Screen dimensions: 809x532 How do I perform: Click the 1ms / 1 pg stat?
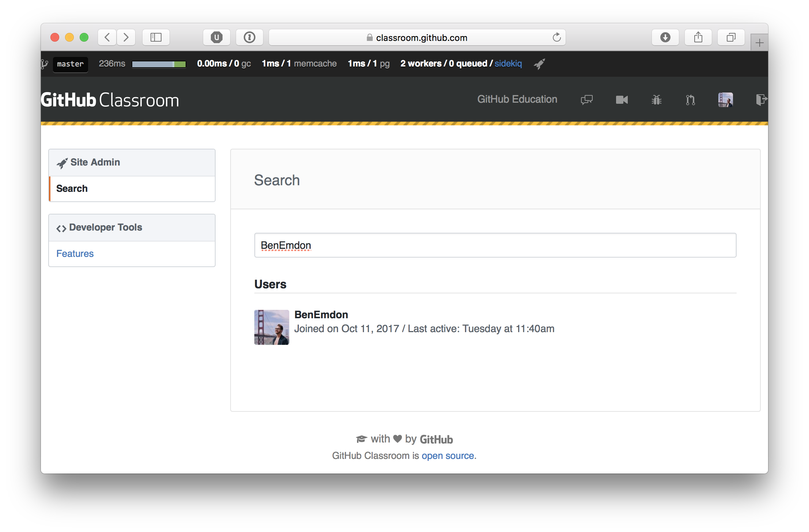[x=369, y=64]
